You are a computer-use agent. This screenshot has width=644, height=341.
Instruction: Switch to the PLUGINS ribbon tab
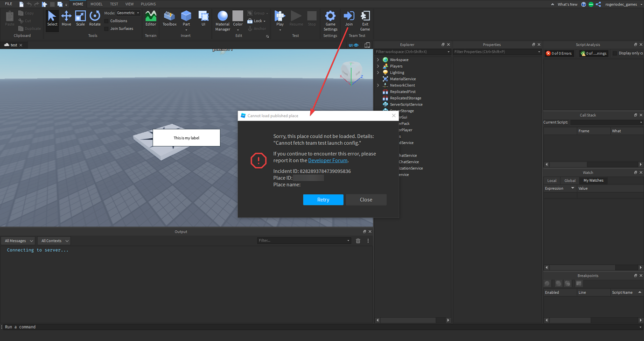pos(148,4)
